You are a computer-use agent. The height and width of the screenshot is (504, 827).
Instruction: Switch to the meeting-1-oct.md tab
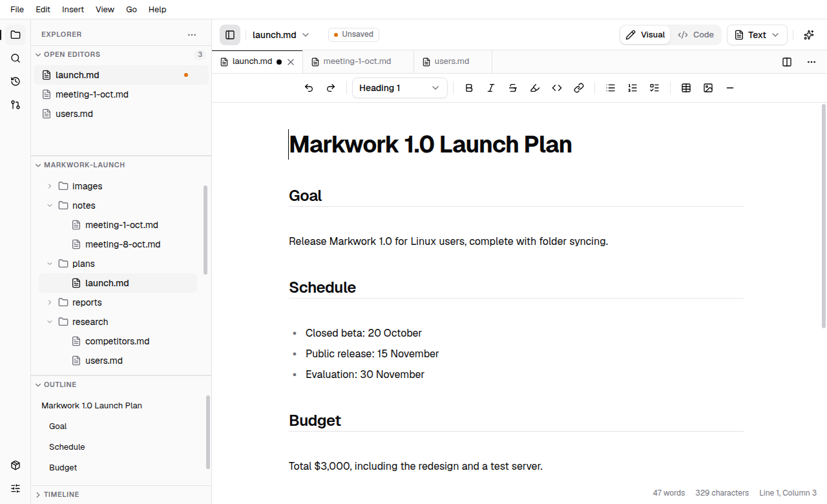[x=358, y=61]
